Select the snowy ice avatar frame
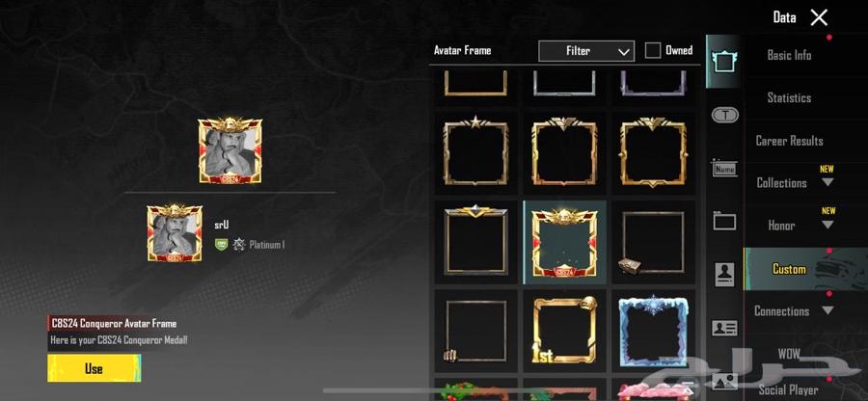This screenshot has height=401, width=868. pos(653,331)
